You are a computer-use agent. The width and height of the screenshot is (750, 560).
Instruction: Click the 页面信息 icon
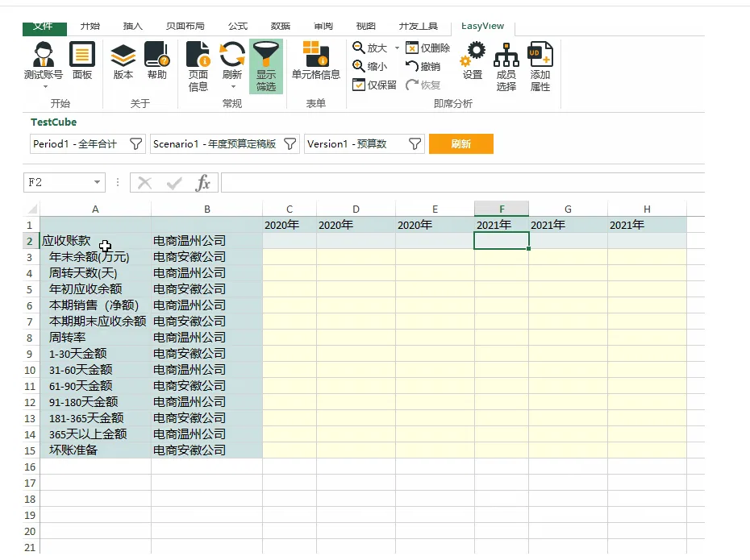pos(198,54)
